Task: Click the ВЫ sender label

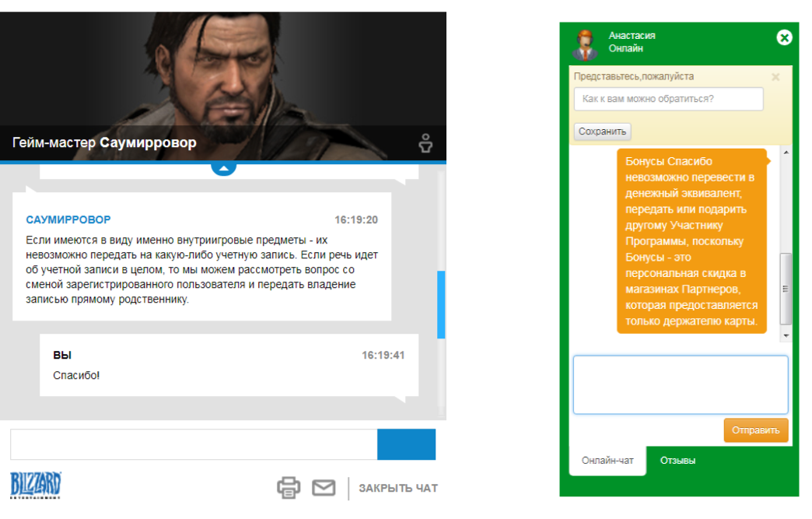Action: [x=62, y=355]
